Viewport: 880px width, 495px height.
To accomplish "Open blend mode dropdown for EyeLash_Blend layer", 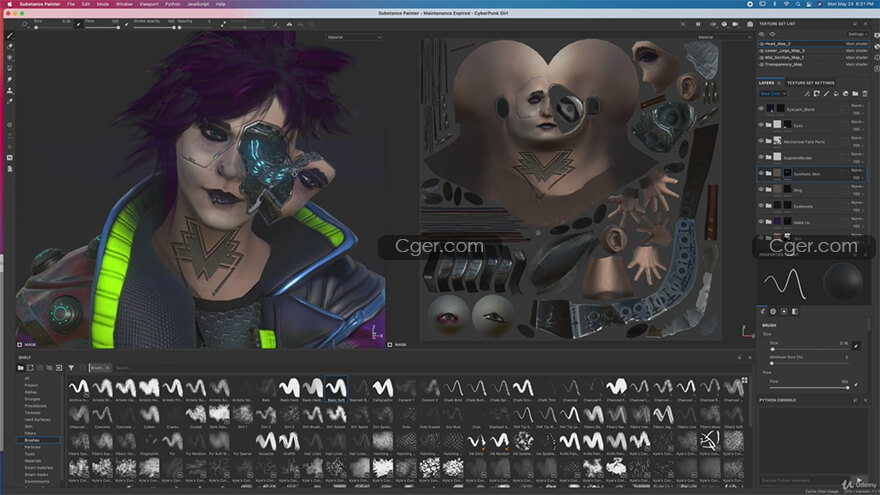I will pos(857,106).
